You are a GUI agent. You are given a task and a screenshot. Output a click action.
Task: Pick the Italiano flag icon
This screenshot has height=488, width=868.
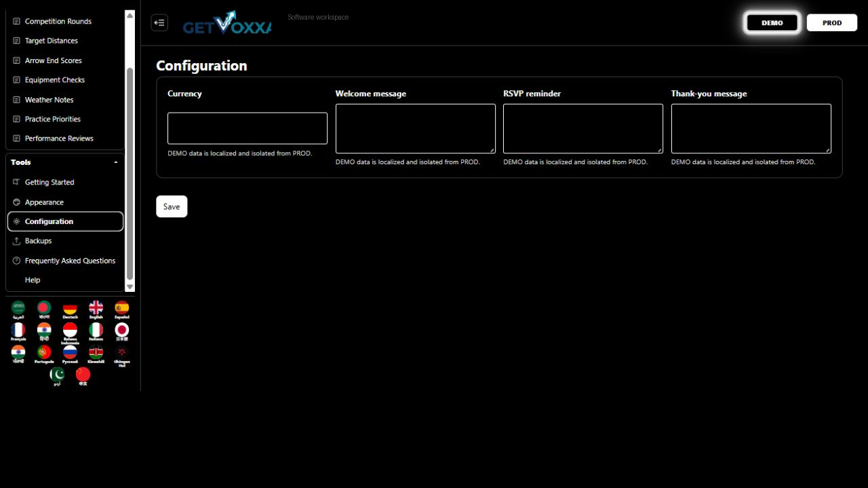pos(96,332)
